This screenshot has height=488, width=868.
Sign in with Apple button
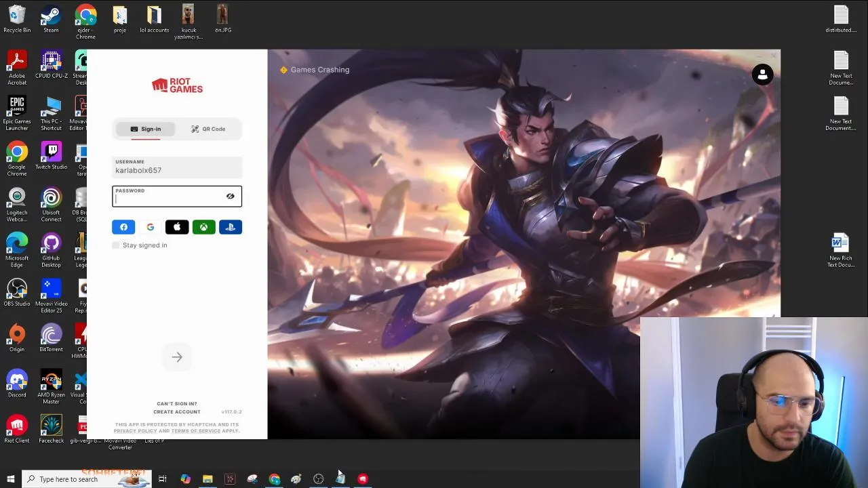177,227
